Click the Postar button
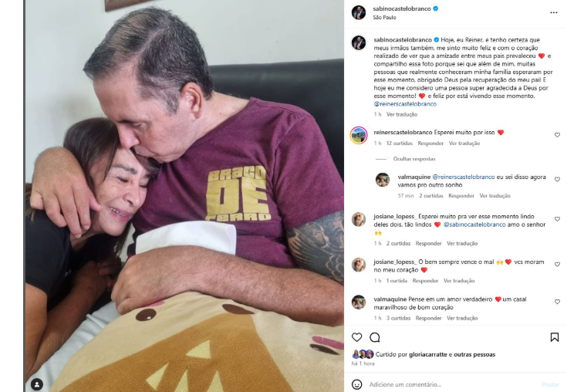Viewport: 584px width, 392px height. (550, 384)
